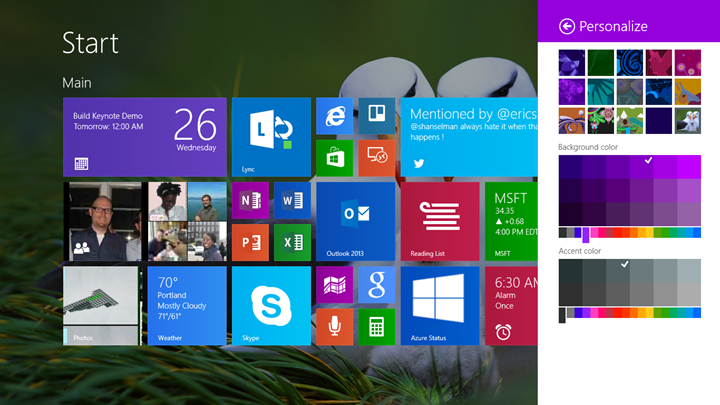Image resolution: width=720 pixels, height=405 pixels.
Task: Choose the checked purple background color swatch
Action: point(641,167)
